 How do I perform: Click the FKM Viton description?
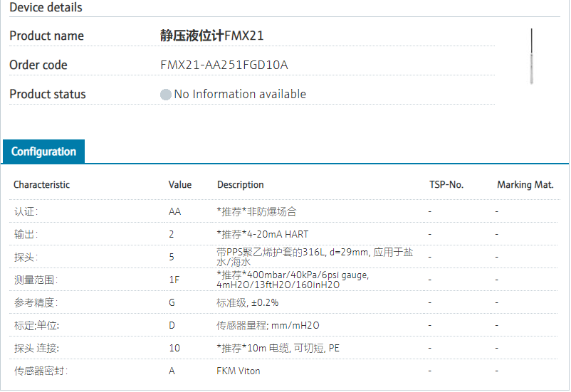[239, 371]
